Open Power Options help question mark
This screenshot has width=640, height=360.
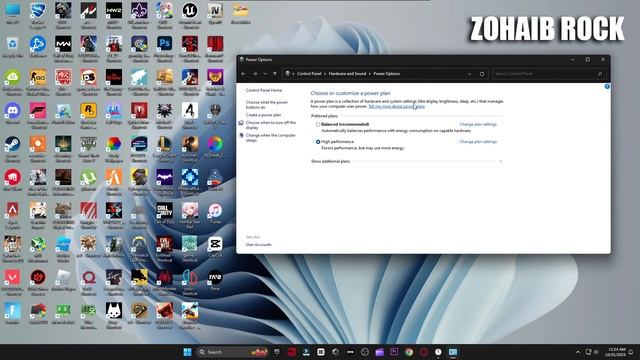click(607, 87)
